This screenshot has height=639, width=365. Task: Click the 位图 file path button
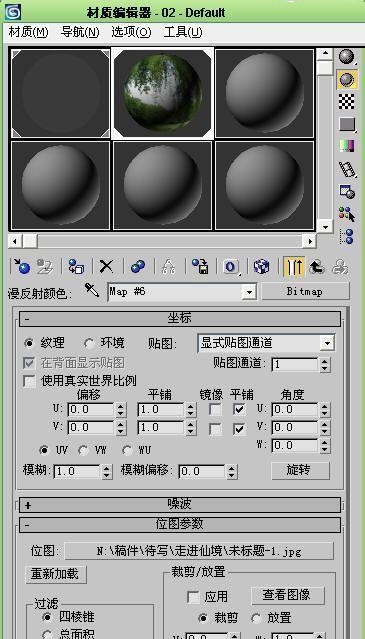pyautogui.click(x=199, y=551)
